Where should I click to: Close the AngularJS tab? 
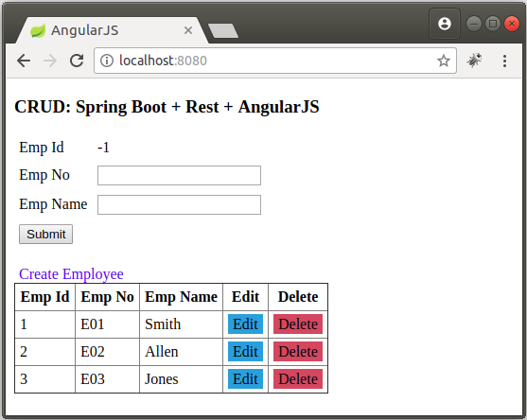(x=188, y=30)
